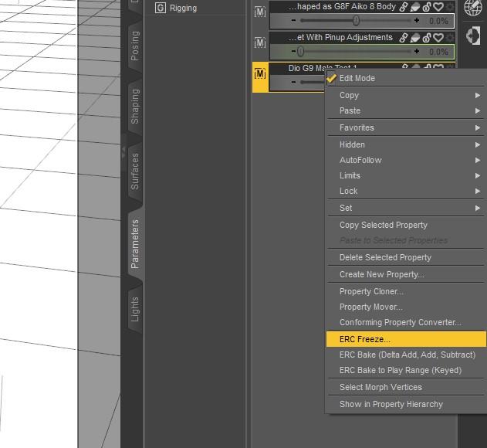Switch to the Lights tab

click(x=135, y=310)
